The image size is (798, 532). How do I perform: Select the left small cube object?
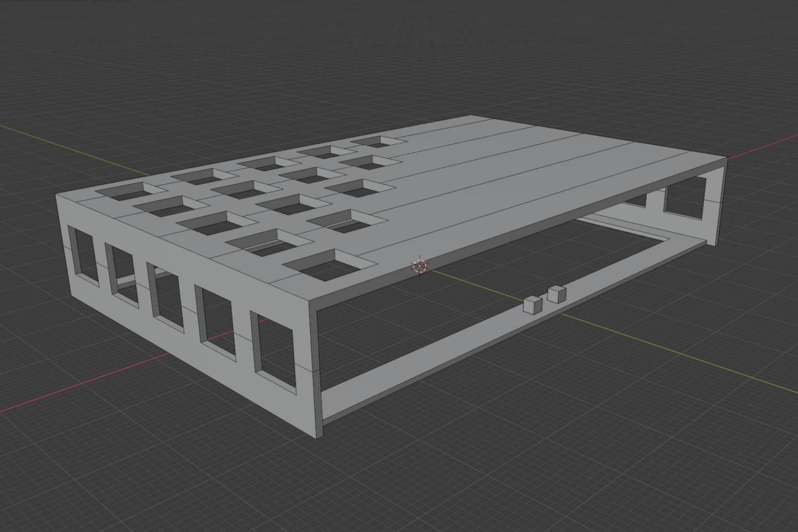(532, 305)
